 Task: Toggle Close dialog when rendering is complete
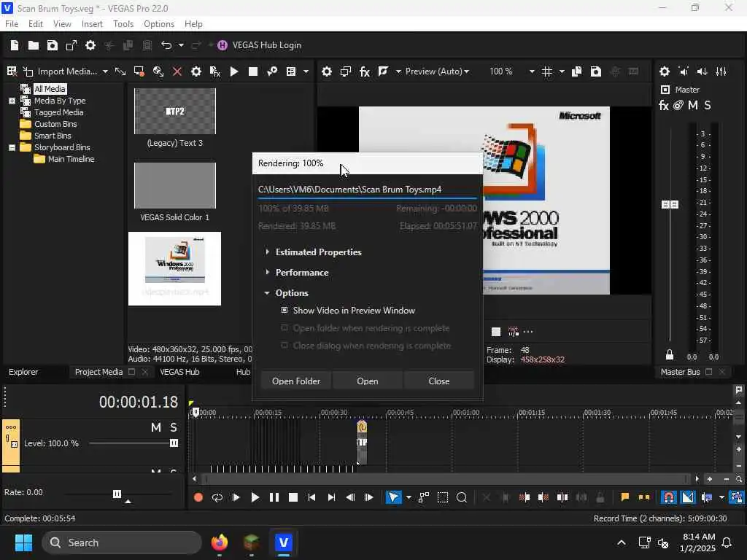tap(285, 346)
